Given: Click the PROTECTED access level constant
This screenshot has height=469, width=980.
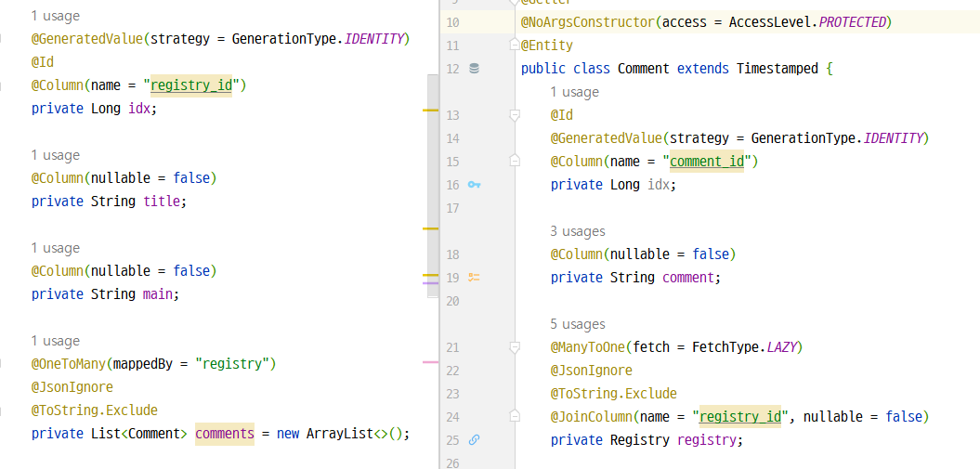Looking at the screenshot, I should tap(852, 22).
